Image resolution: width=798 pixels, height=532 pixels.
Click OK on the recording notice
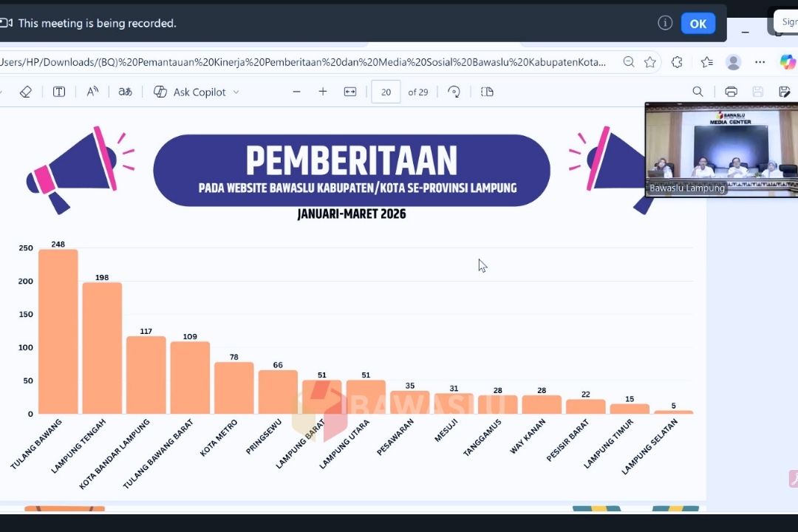coord(698,24)
